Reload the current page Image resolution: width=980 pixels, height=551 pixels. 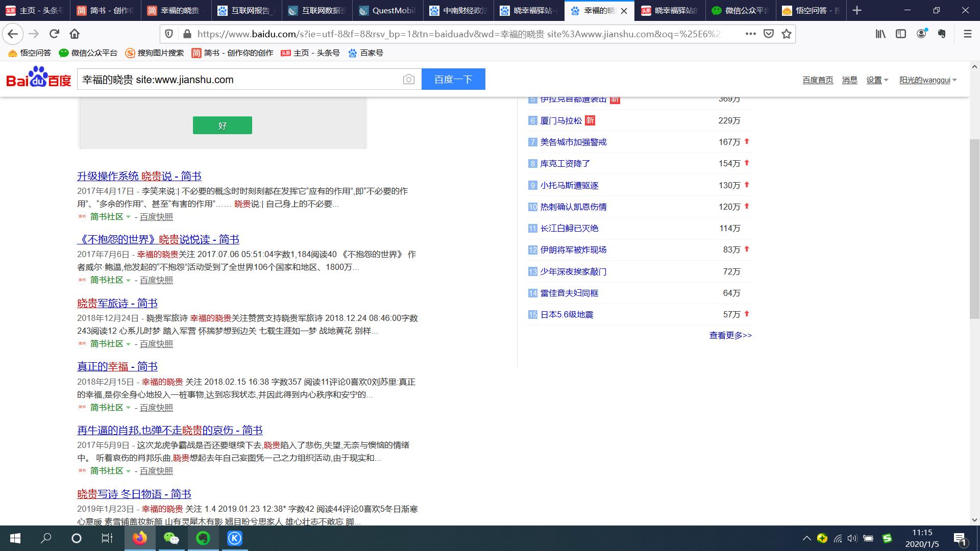[x=54, y=34]
